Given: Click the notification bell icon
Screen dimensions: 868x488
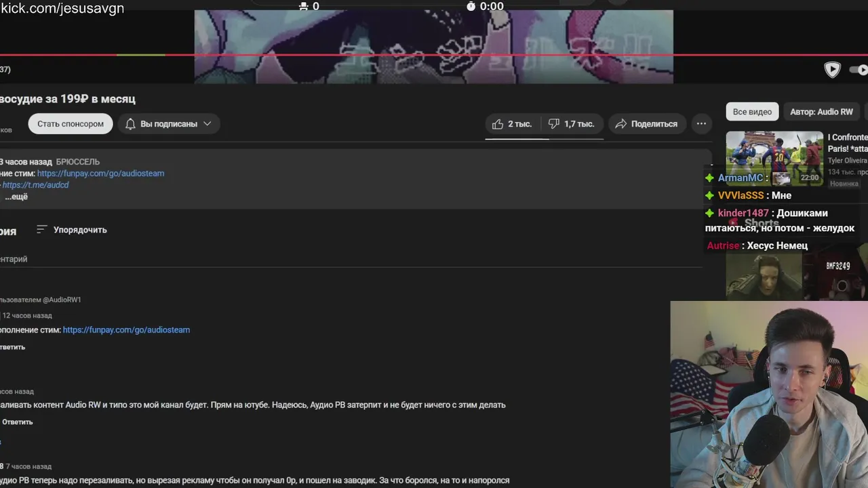Looking at the screenshot, I should click(131, 124).
